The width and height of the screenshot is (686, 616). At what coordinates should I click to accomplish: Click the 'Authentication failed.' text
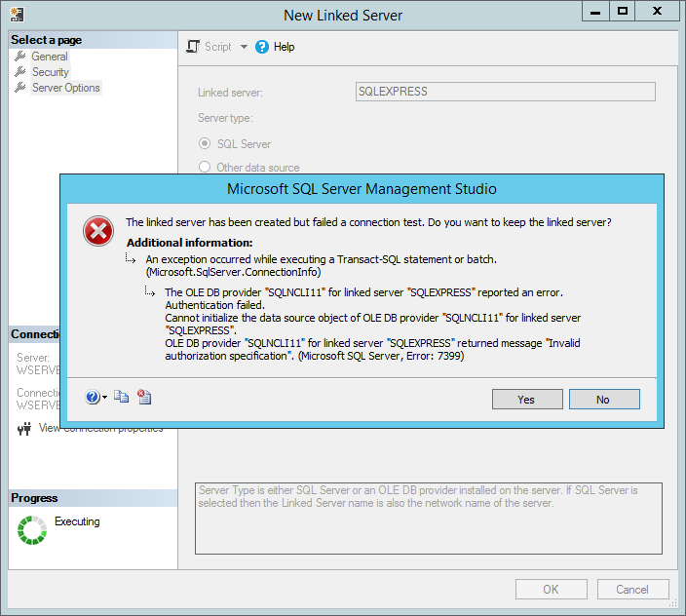[x=214, y=305]
